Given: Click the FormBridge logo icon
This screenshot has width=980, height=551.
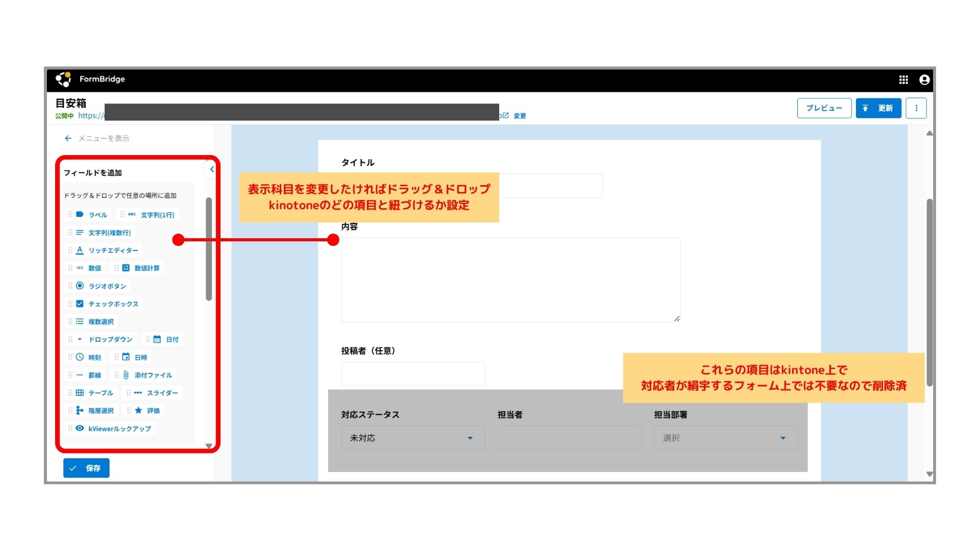Looking at the screenshot, I should 63,79.
